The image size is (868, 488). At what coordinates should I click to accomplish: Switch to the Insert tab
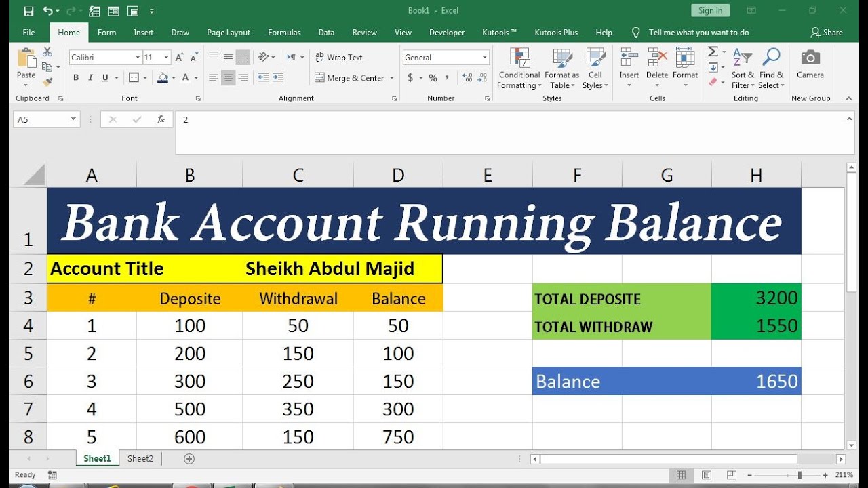coord(144,32)
